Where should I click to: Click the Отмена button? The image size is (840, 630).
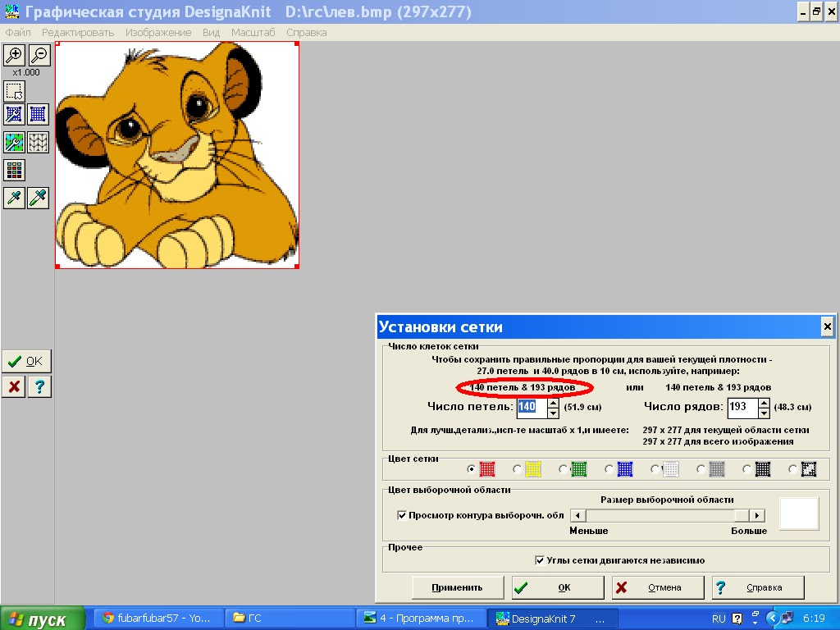coord(658,587)
